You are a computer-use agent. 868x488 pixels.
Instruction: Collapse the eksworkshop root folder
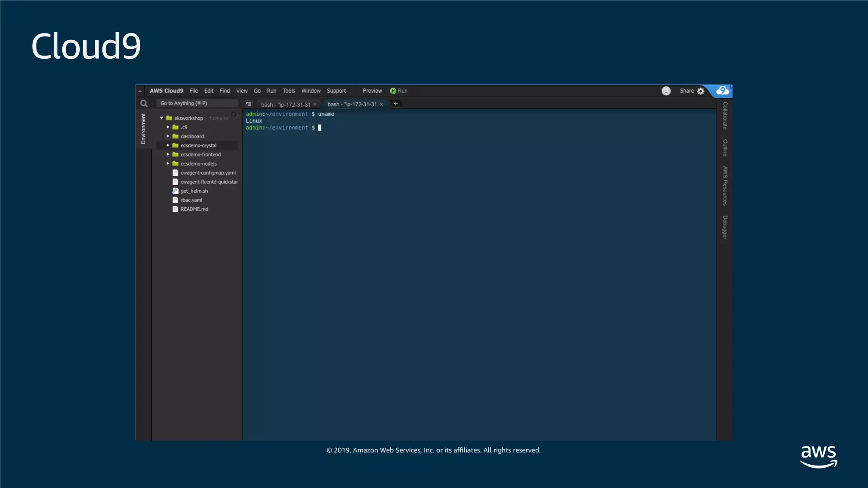161,118
